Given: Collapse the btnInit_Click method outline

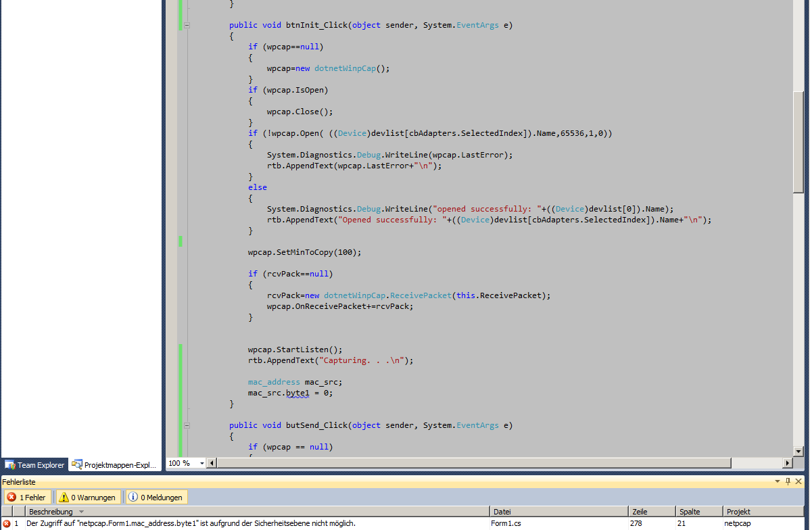Looking at the screenshot, I should [x=187, y=25].
